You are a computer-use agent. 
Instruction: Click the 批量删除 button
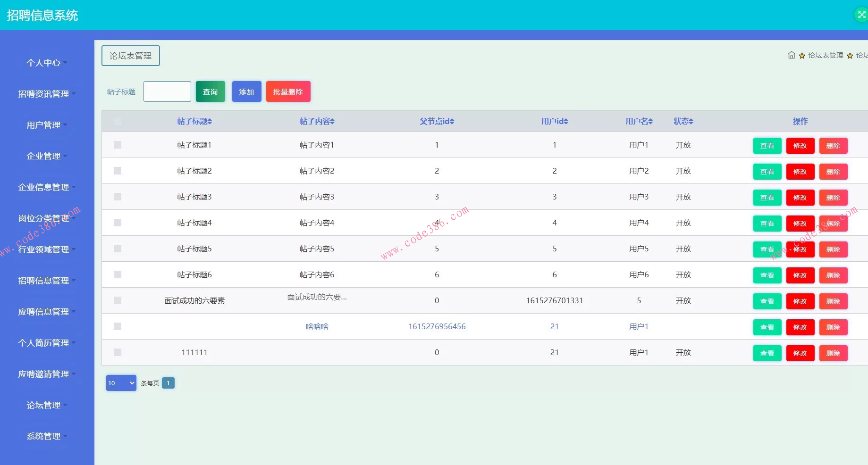click(288, 91)
